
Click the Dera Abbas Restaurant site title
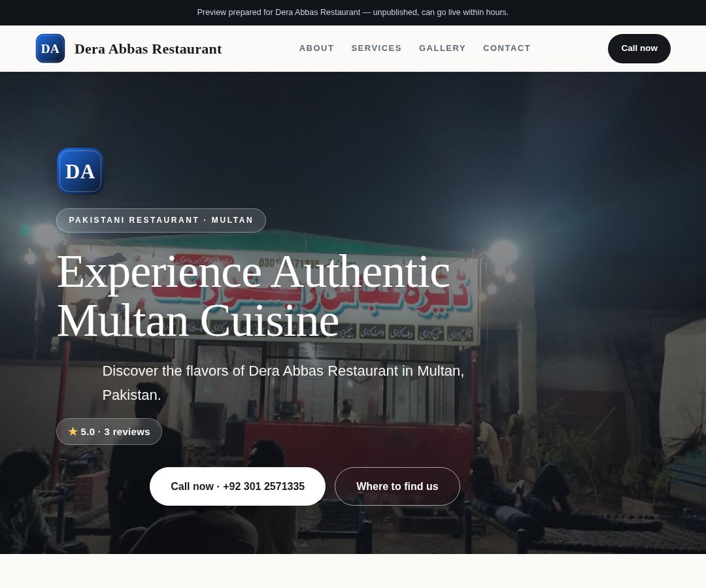coord(148,48)
